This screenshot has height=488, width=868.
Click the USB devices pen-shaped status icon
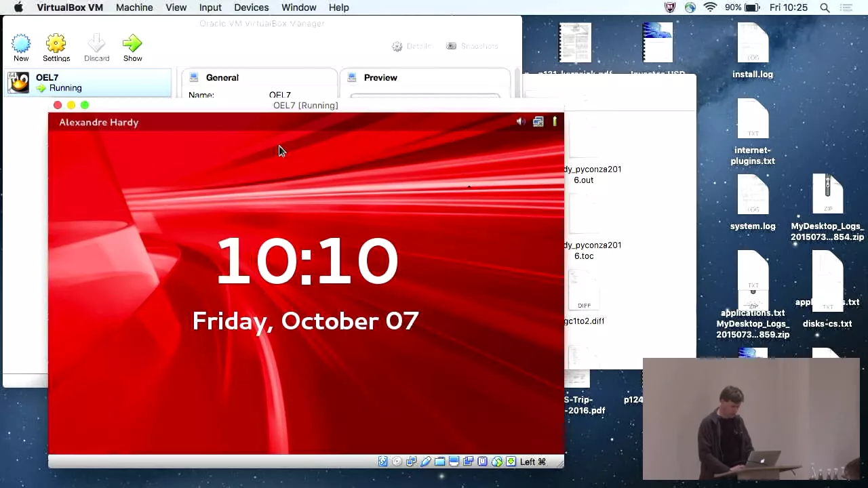(x=425, y=462)
